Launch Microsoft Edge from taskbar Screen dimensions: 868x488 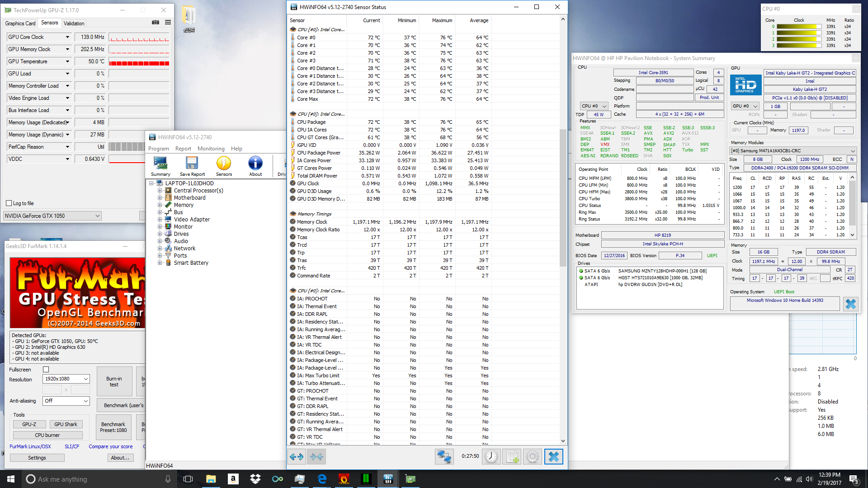tap(322, 479)
